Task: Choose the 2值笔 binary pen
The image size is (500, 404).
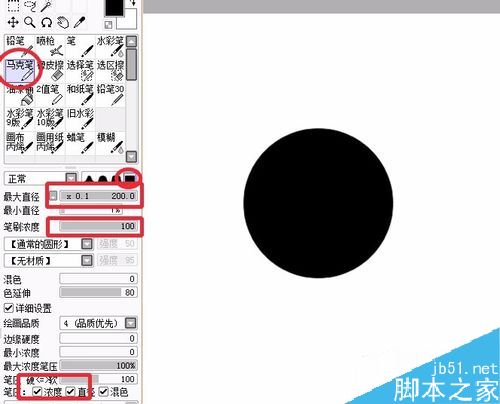Action: coord(50,95)
